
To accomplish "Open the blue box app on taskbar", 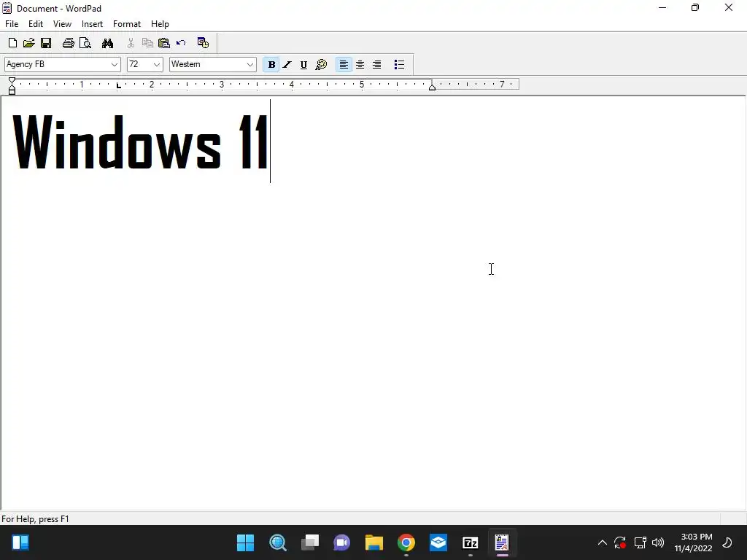I will click(438, 542).
